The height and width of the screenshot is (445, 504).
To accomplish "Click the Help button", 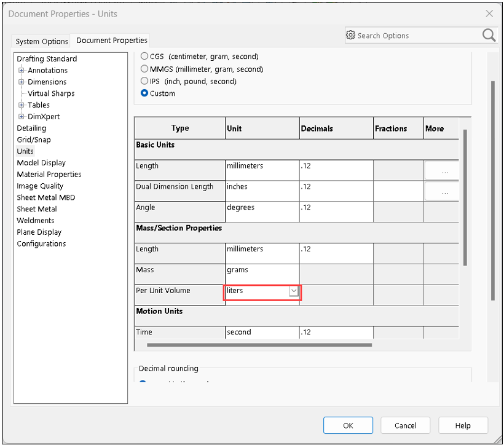I will click(463, 425).
